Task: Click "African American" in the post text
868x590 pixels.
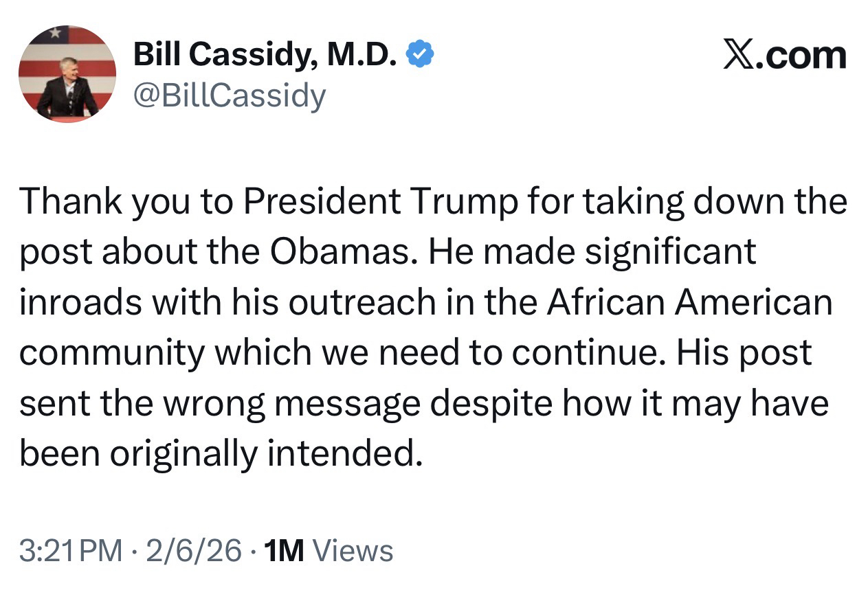Action: pyautogui.click(x=689, y=302)
